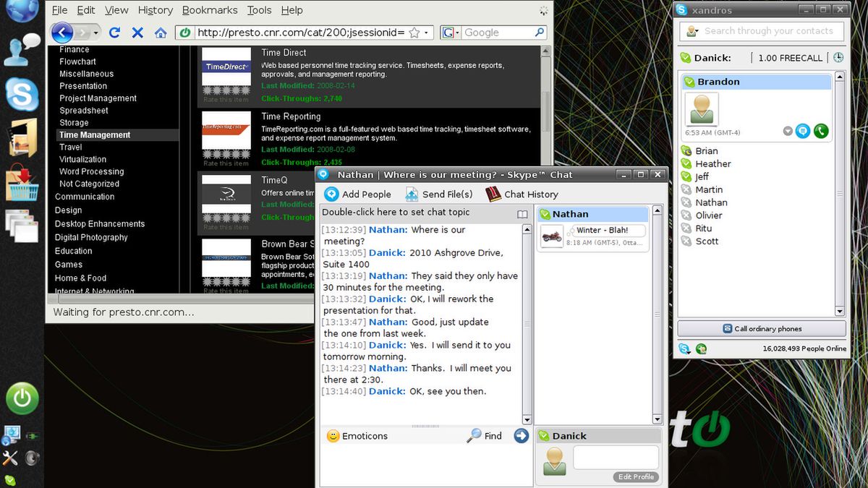Click the browser URL address field

(302, 33)
